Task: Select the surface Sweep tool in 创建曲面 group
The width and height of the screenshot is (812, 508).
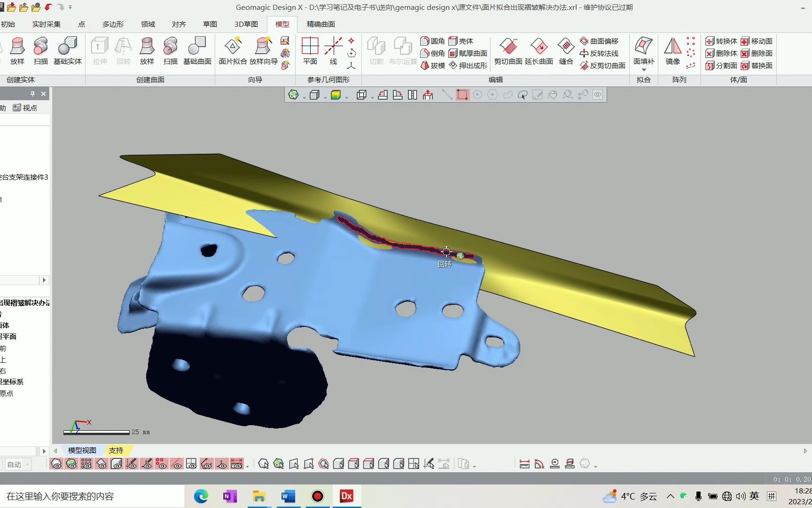Action: [x=171, y=51]
